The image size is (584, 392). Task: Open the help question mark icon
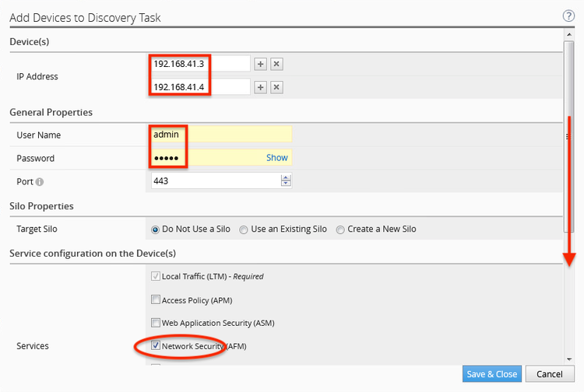(x=568, y=16)
